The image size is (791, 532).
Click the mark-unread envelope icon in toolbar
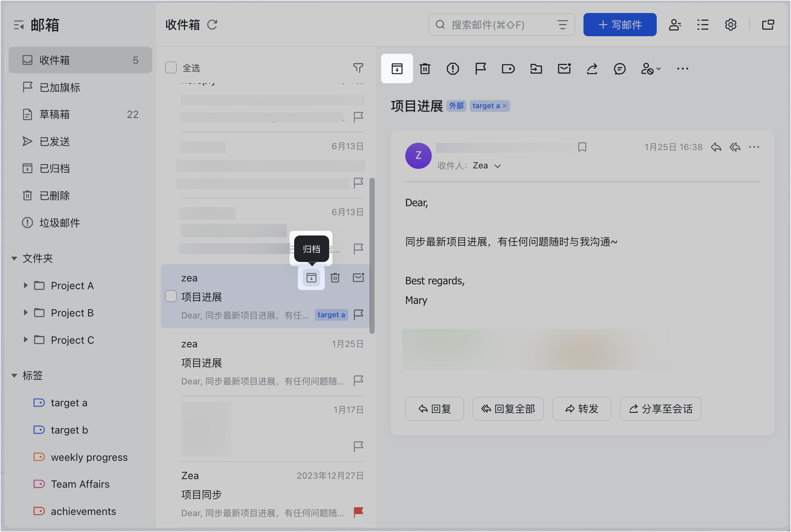click(564, 69)
